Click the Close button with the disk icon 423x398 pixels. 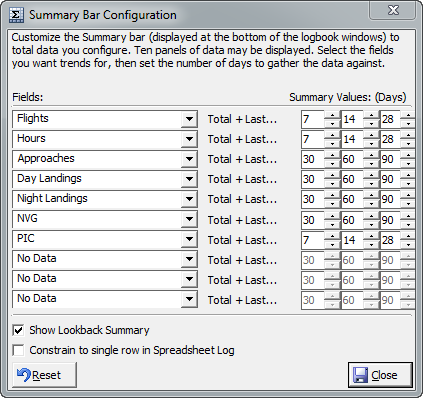click(380, 375)
